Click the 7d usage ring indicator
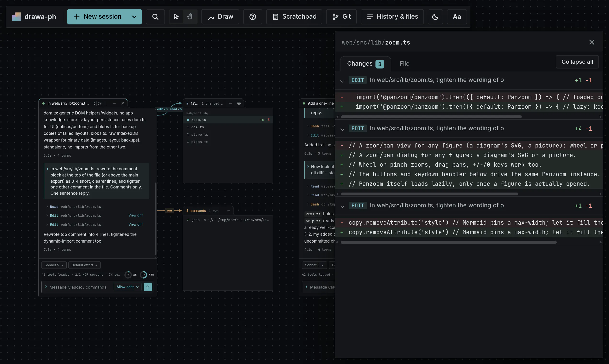The image size is (609, 364). [143, 275]
